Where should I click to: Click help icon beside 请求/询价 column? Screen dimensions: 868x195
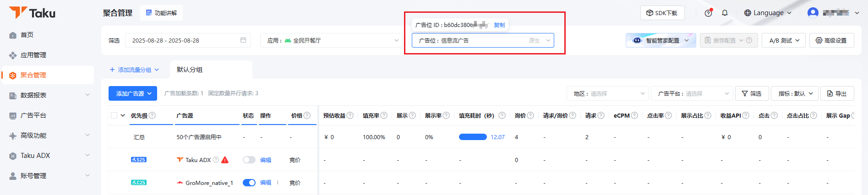click(573, 115)
